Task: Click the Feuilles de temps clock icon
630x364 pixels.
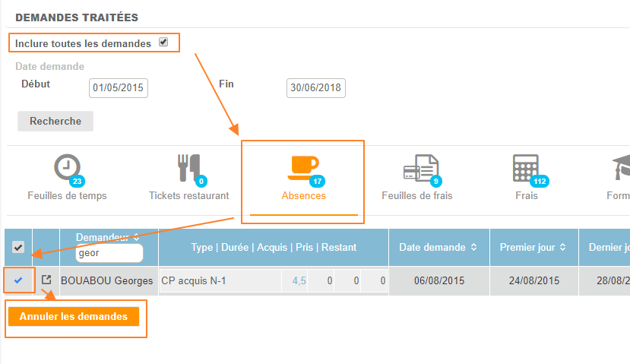Action: (67, 166)
